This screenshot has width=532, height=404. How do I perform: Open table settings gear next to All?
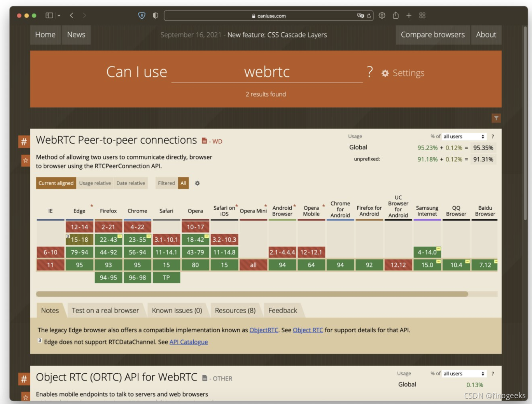click(x=198, y=183)
